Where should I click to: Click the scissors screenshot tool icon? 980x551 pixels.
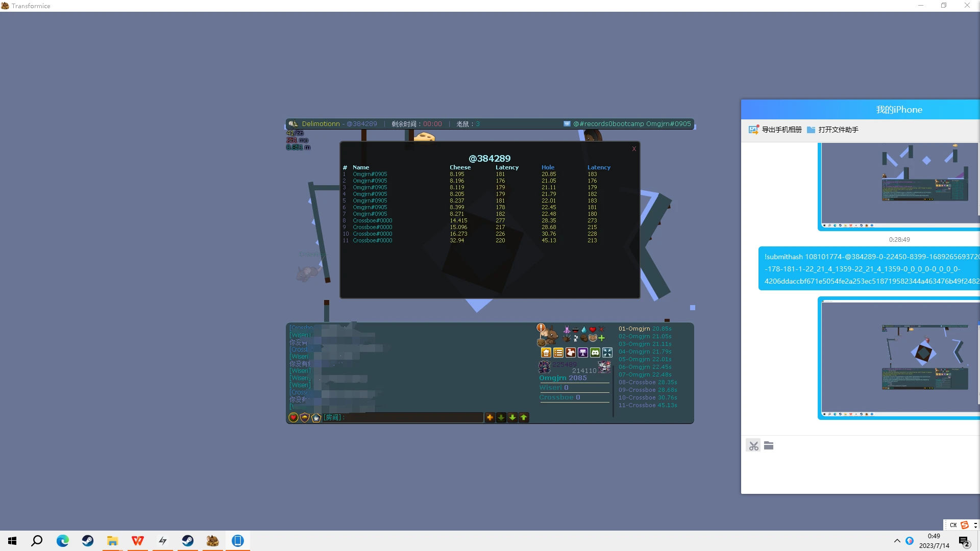pyautogui.click(x=753, y=446)
